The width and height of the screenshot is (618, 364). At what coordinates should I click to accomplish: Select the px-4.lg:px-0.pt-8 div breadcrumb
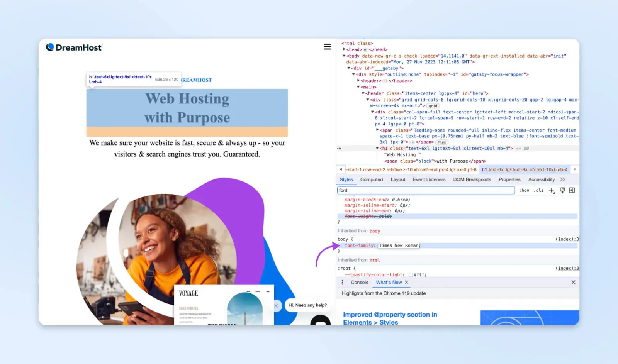tap(412, 169)
